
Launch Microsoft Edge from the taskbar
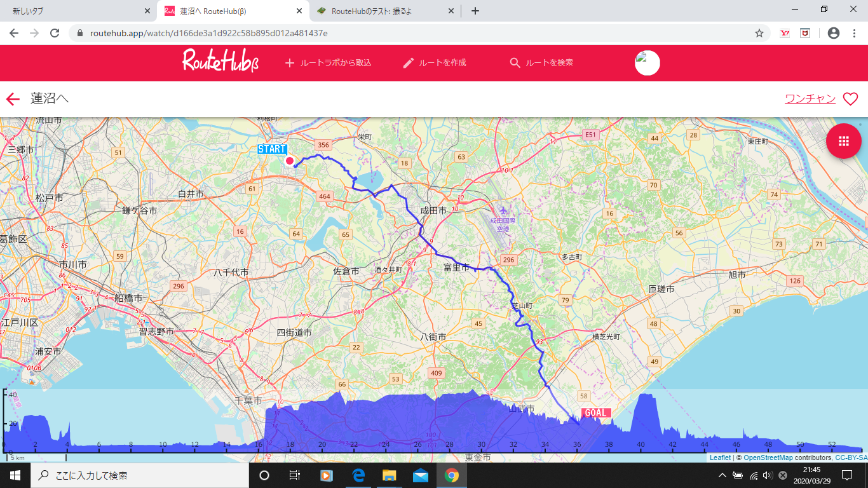pyautogui.click(x=358, y=475)
